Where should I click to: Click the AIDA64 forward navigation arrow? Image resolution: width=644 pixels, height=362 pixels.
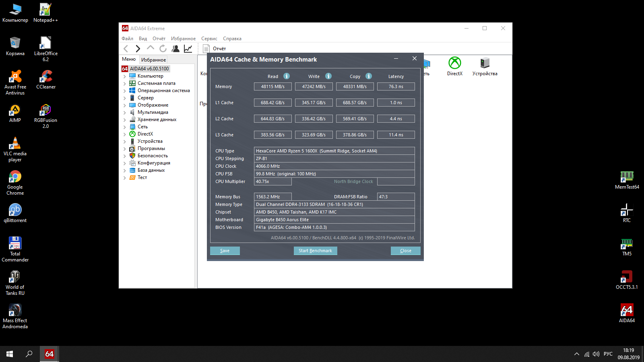138,49
